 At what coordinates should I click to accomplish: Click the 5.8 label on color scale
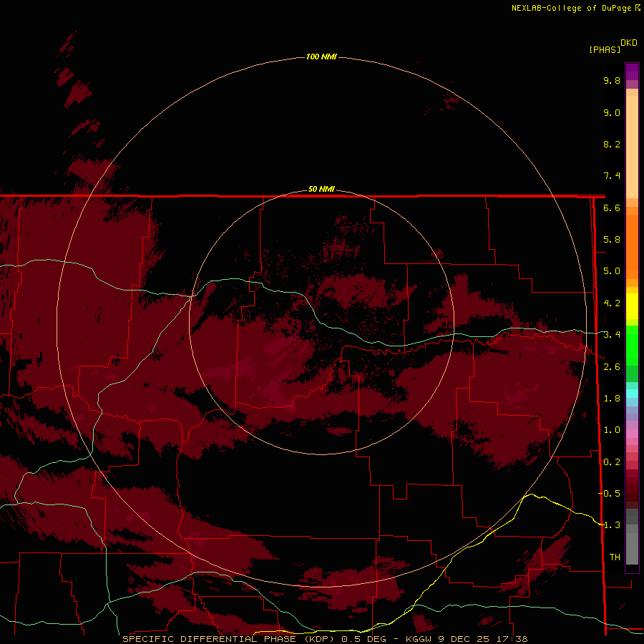pos(612,240)
